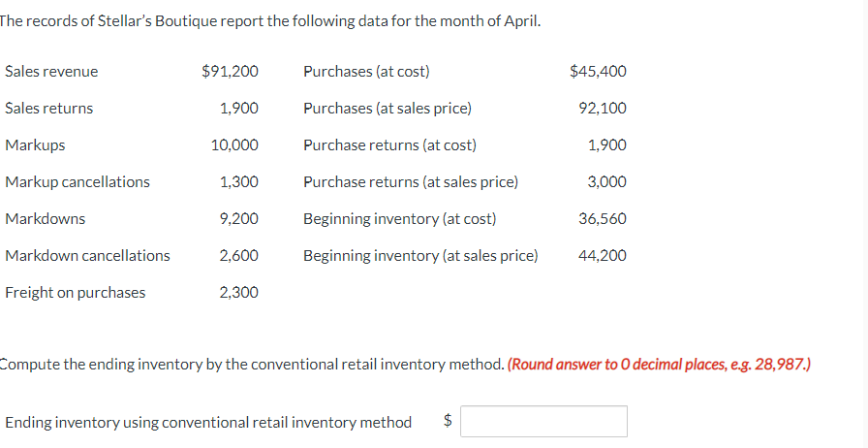Click the Markup cancellations label
Screen dimensions: 868x448
tap(77, 182)
